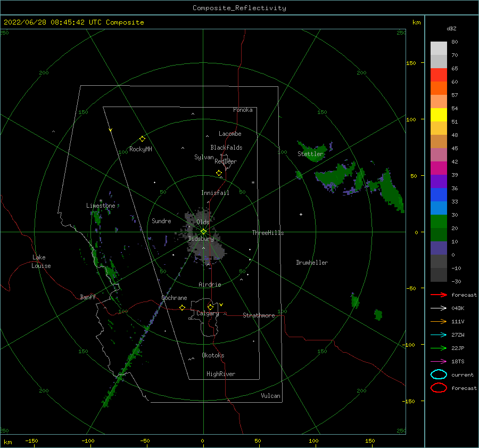Click the magenta 18TS arrow in legend
The height and width of the screenshot is (448, 479).
439,362
